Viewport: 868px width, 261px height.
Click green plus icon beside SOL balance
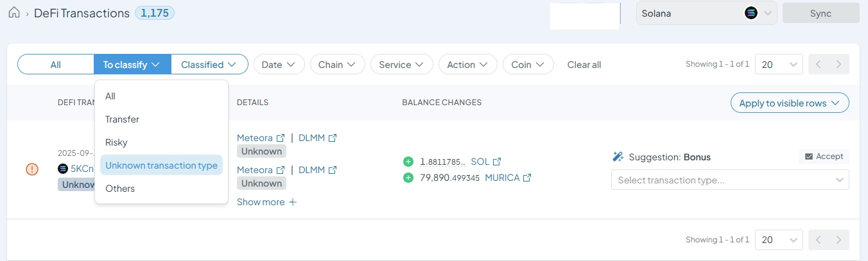point(408,162)
